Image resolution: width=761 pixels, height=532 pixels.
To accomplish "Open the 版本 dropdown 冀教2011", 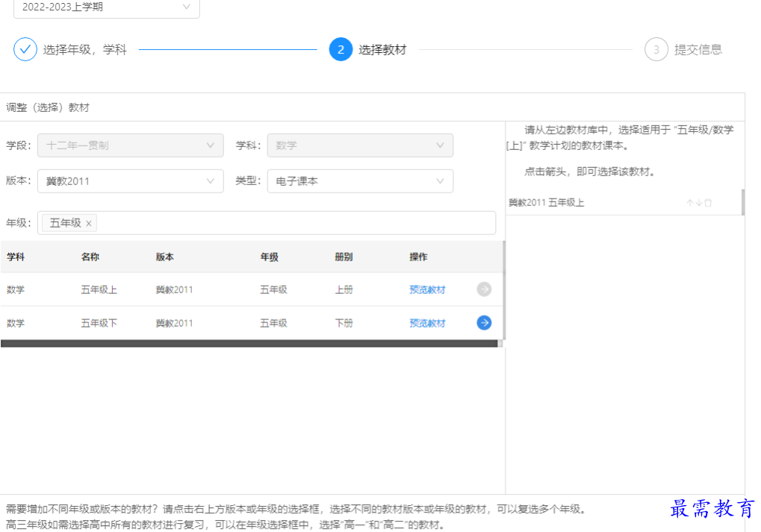I will (130, 181).
